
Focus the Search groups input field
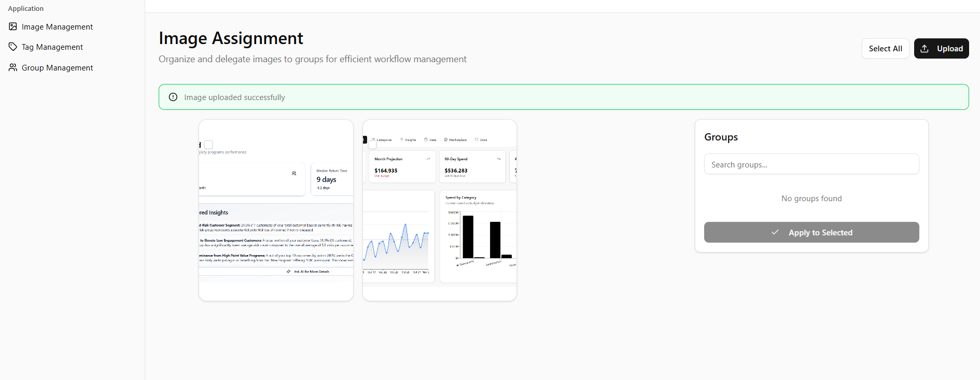point(811,164)
